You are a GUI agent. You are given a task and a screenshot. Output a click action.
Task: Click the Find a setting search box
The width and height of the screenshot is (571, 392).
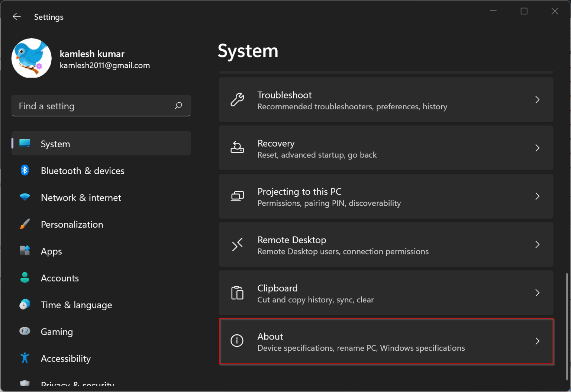click(101, 106)
